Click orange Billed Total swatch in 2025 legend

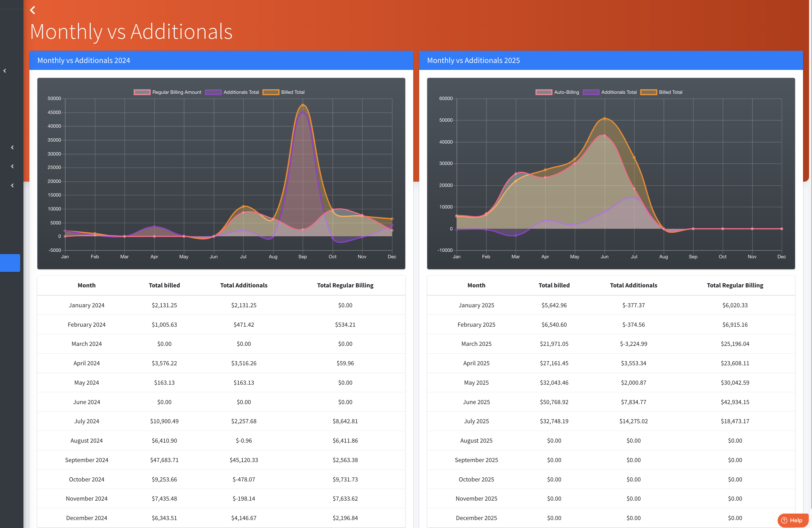tap(649, 92)
